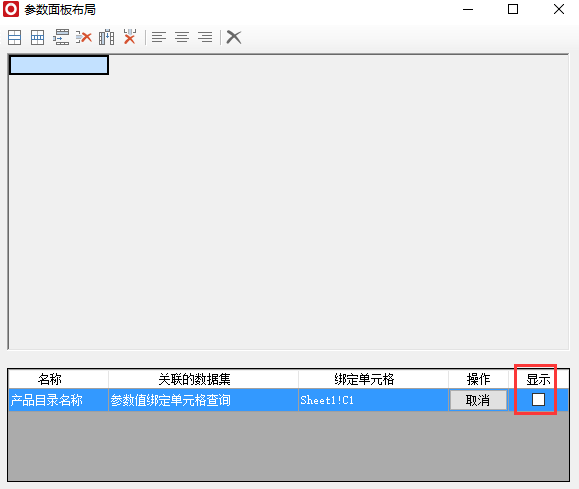Screen dimensions: 579x489
Task: Click the Sheet1!C1 bound cell entry
Action: [373, 400]
